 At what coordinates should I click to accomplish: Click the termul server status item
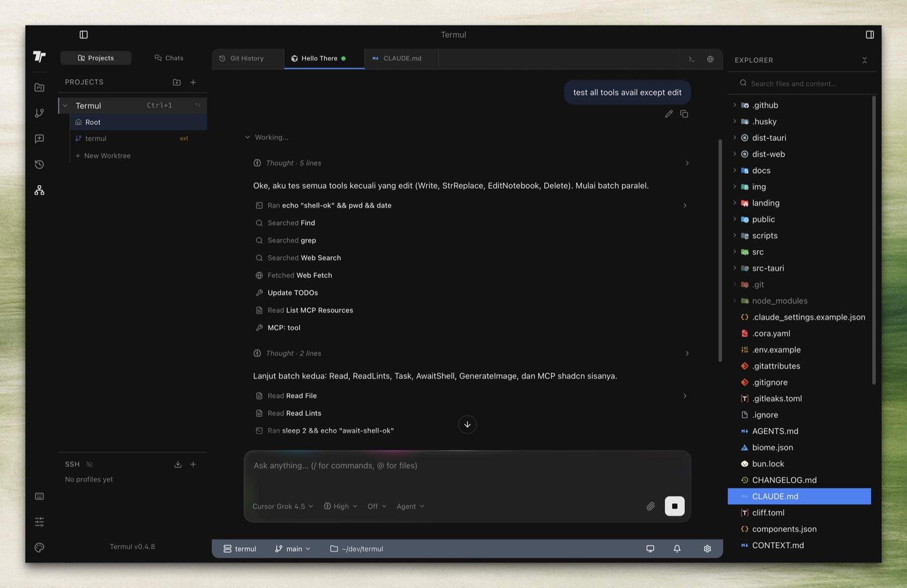pos(240,549)
